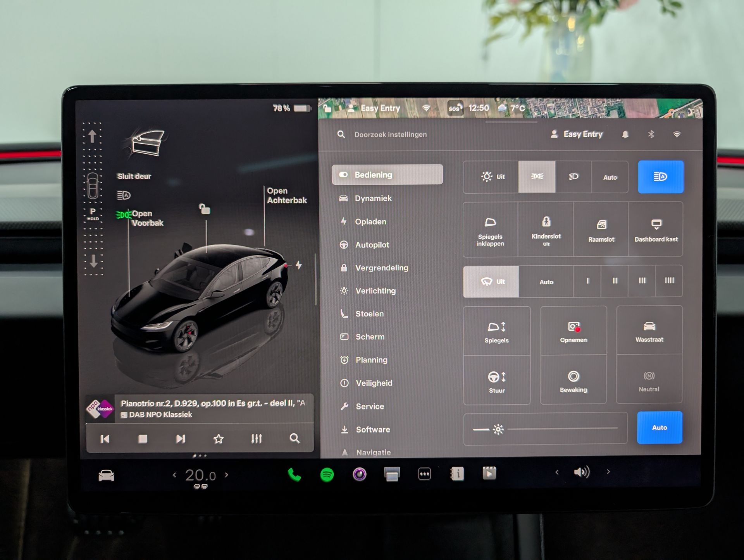Favorite the current radio station
Viewport: 744px width, 560px height.
pos(219,439)
